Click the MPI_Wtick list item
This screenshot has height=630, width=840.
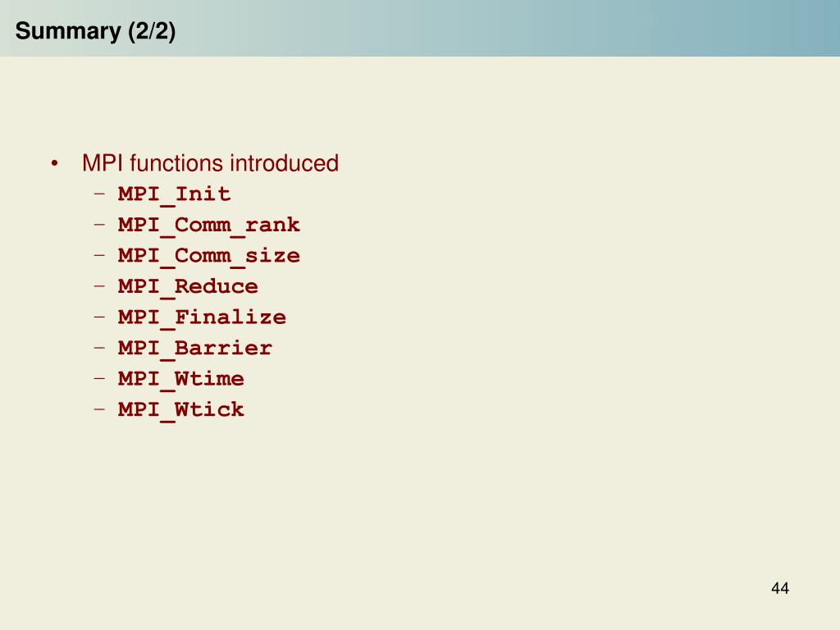coord(181,410)
